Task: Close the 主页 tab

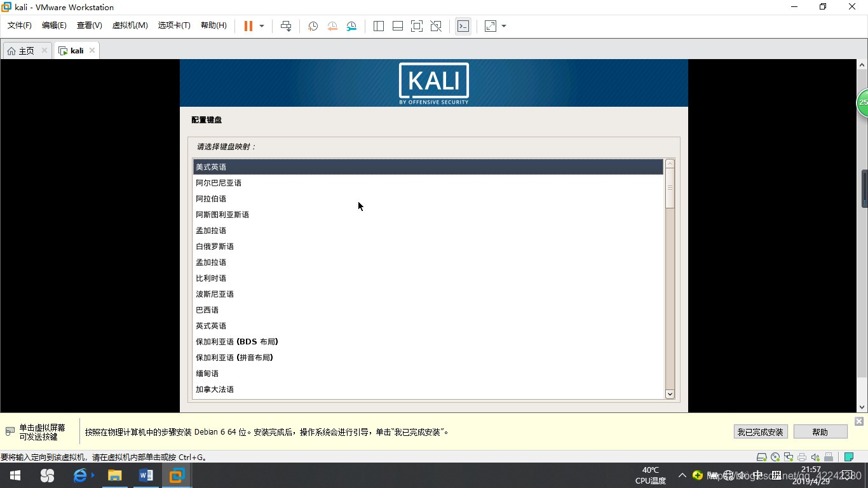Action: click(44, 50)
